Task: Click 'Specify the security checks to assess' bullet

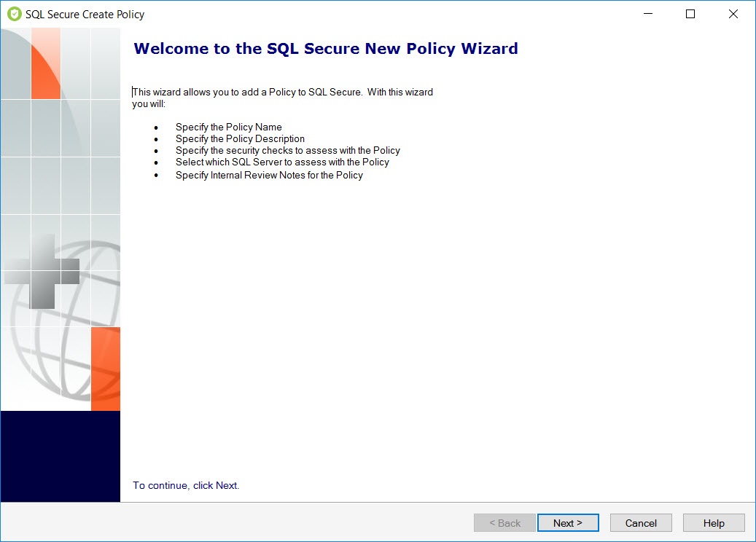Action: click(x=288, y=150)
